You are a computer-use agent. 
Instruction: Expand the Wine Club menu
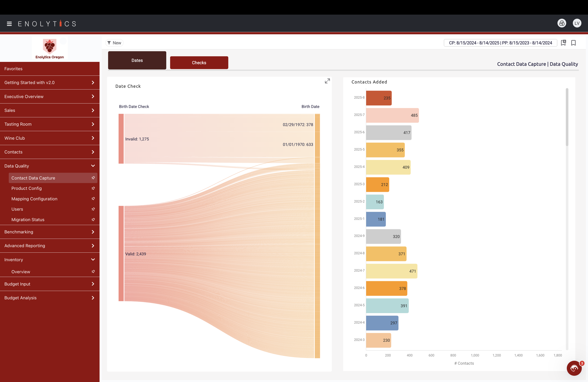[x=93, y=138]
